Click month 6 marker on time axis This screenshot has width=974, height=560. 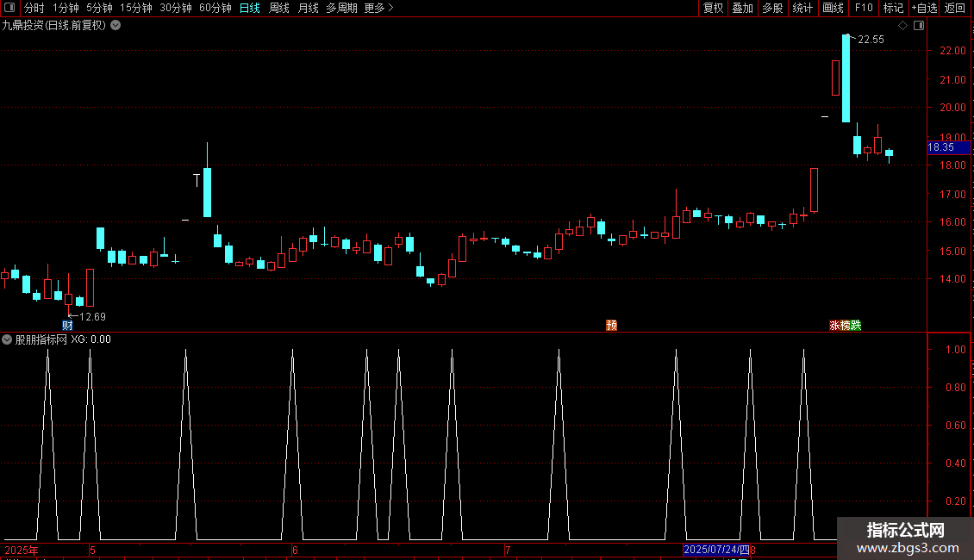pos(295,550)
